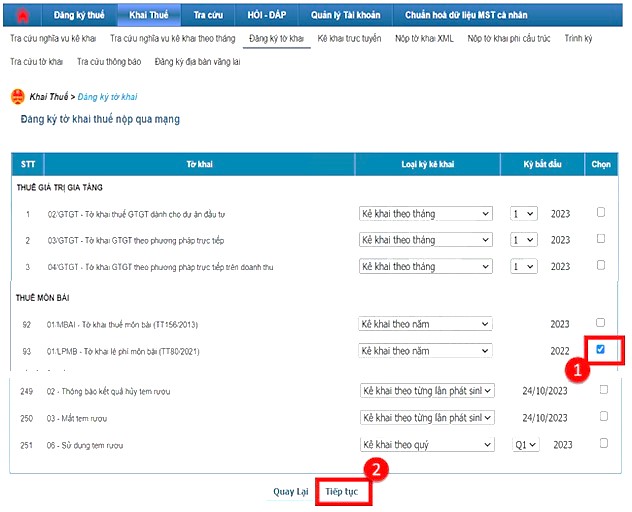Select Nộp tờ khai XML submenu item
Screen dimensions: 632x512
point(424,38)
